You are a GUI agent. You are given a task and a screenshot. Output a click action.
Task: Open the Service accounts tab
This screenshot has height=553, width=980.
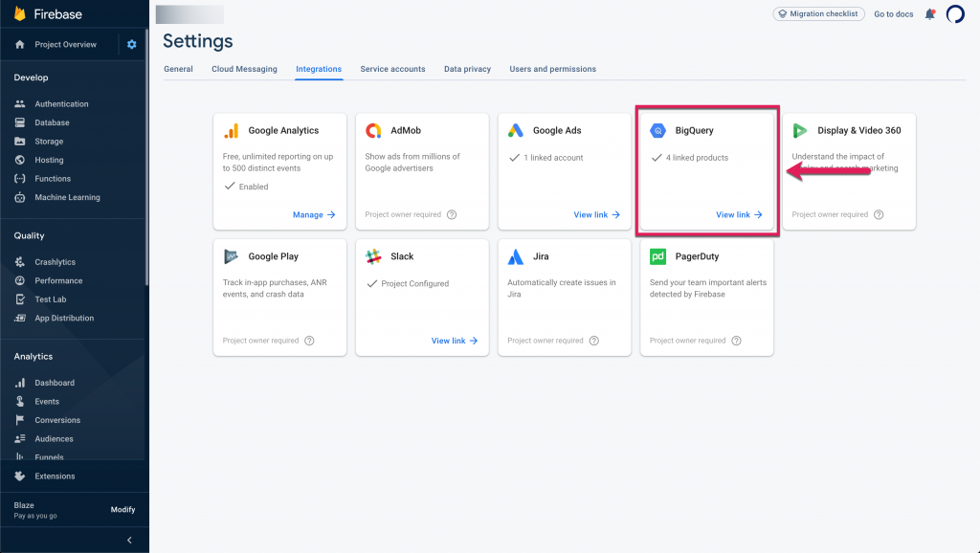392,69
